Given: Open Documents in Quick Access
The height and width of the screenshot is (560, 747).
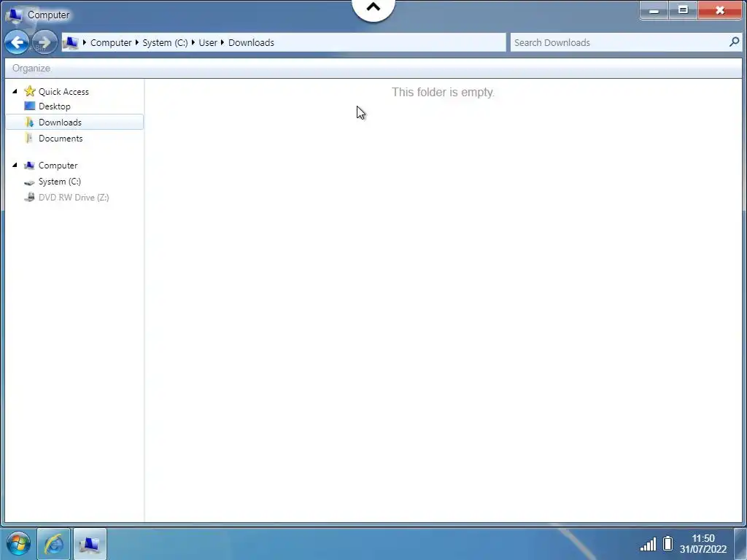Looking at the screenshot, I should (61, 138).
